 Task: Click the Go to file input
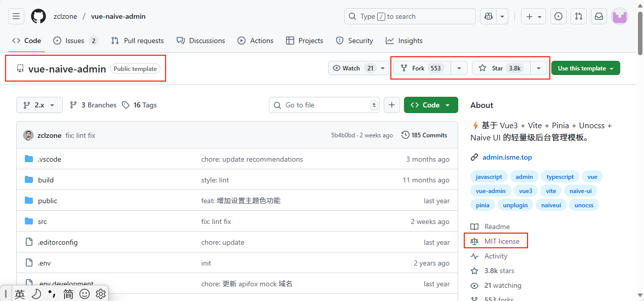pos(325,105)
